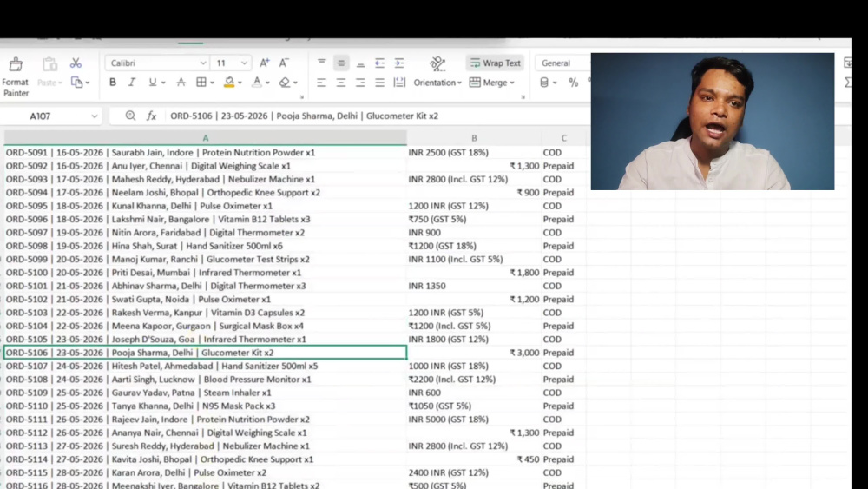Click the Clear eraser icon
This screenshot has height=489, width=868.
pyautogui.click(x=285, y=83)
